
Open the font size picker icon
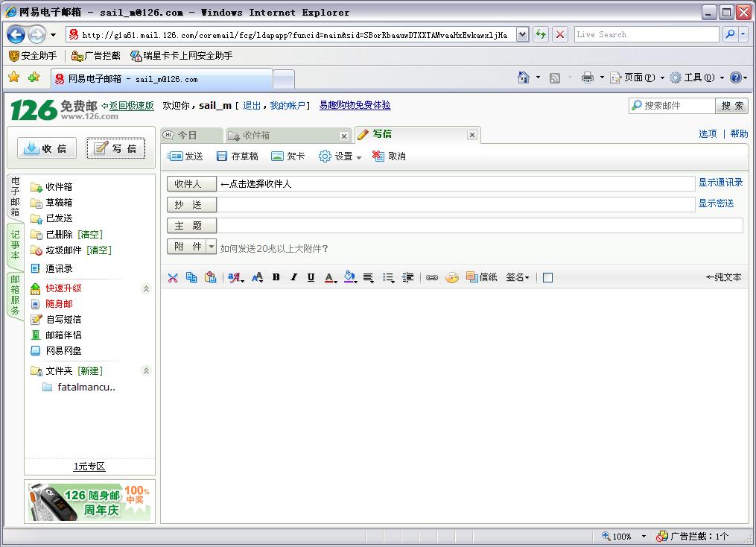pos(258,277)
